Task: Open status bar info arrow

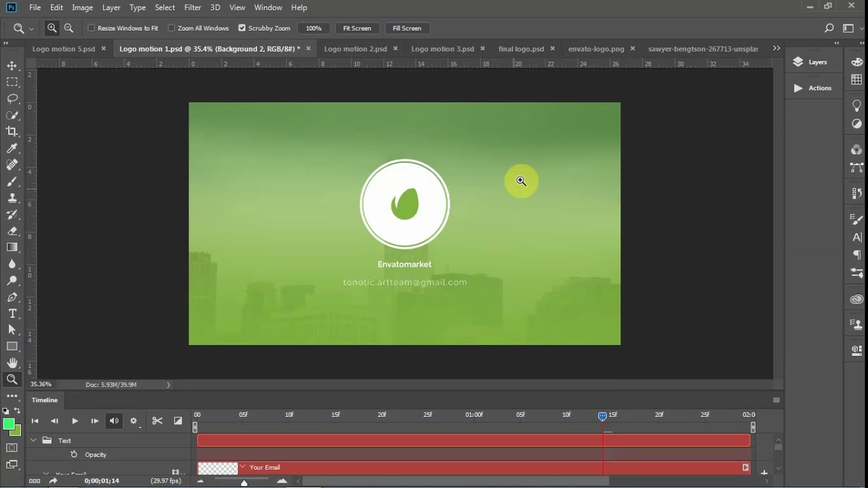Action: click(168, 385)
